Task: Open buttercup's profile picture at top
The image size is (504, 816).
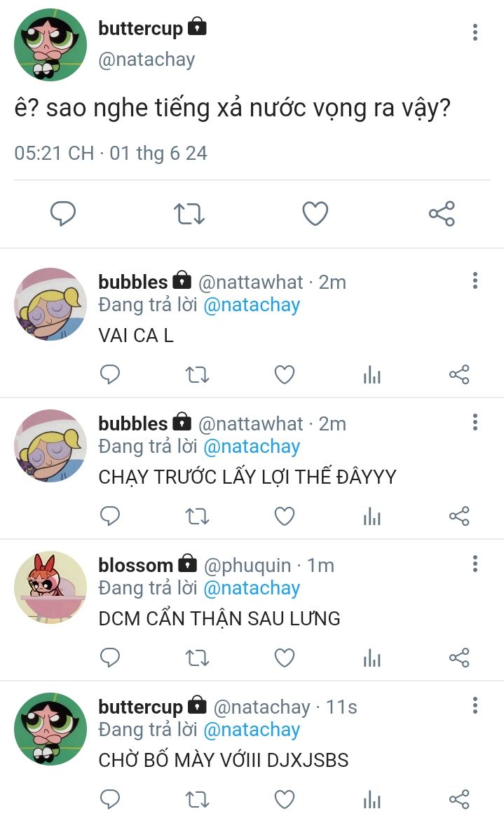Action: [x=50, y=45]
